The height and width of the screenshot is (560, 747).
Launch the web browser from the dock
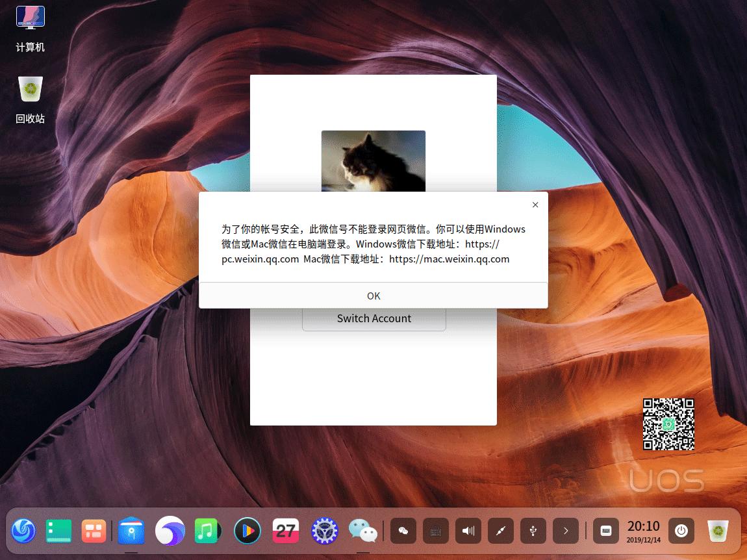(x=170, y=531)
